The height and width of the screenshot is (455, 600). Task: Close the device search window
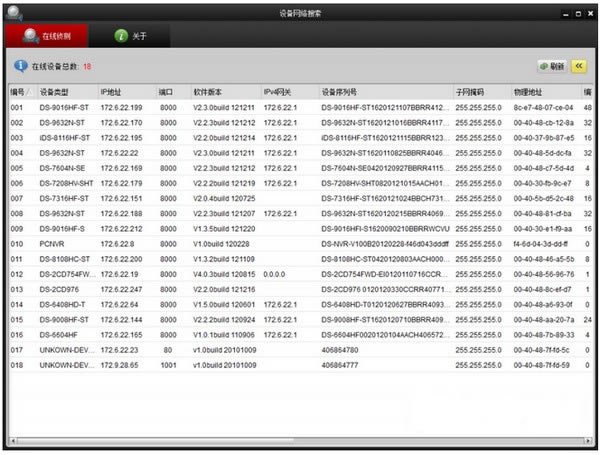(x=591, y=13)
